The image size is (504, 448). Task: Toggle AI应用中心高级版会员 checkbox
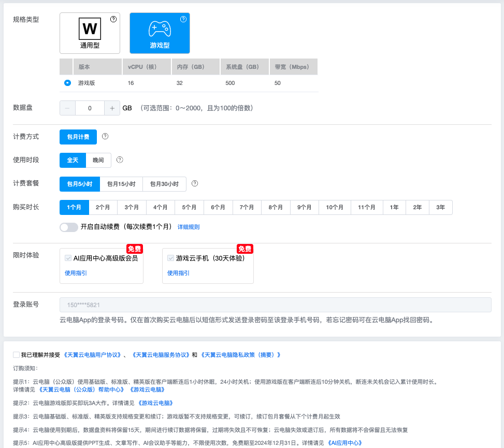(x=68, y=258)
